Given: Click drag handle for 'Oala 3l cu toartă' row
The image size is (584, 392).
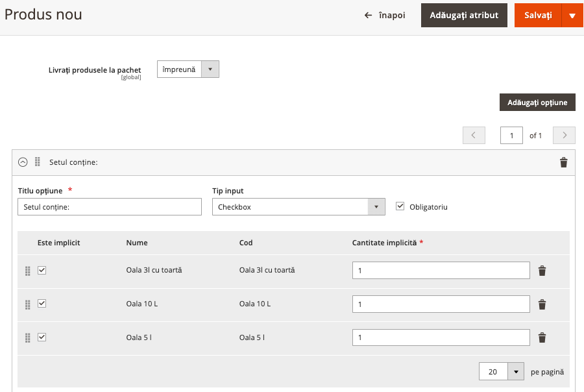Looking at the screenshot, I should point(27,271).
